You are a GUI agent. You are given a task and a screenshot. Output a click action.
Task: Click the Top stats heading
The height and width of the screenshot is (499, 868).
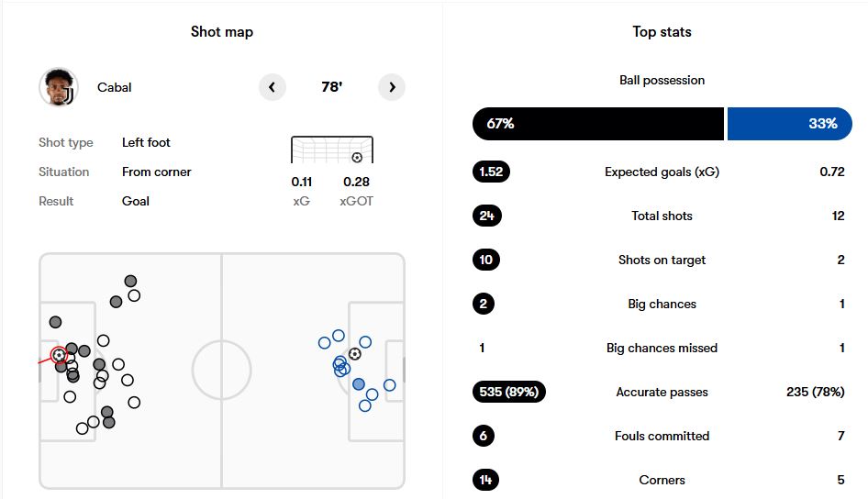(662, 32)
